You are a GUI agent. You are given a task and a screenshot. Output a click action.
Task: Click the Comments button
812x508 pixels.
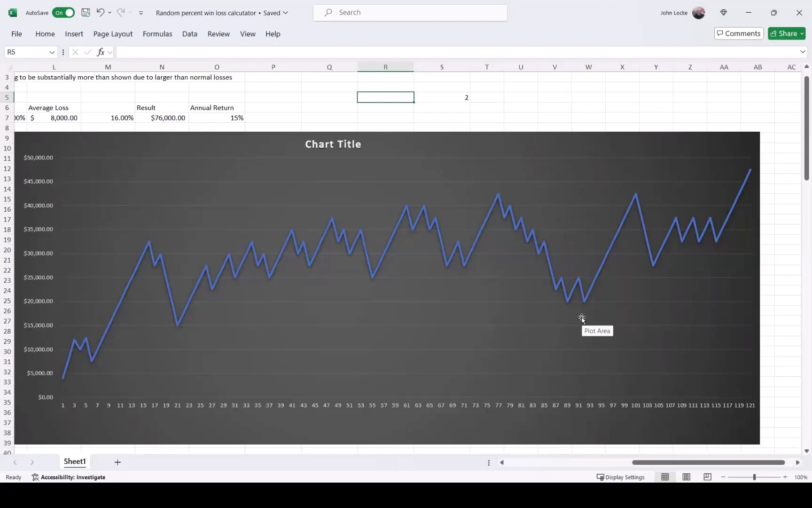point(739,33)
